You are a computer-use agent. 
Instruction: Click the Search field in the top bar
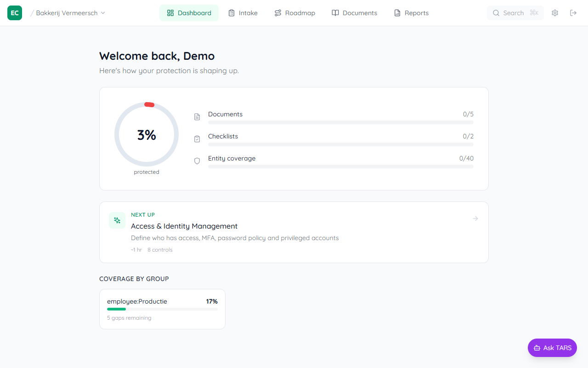pos(515,13)
